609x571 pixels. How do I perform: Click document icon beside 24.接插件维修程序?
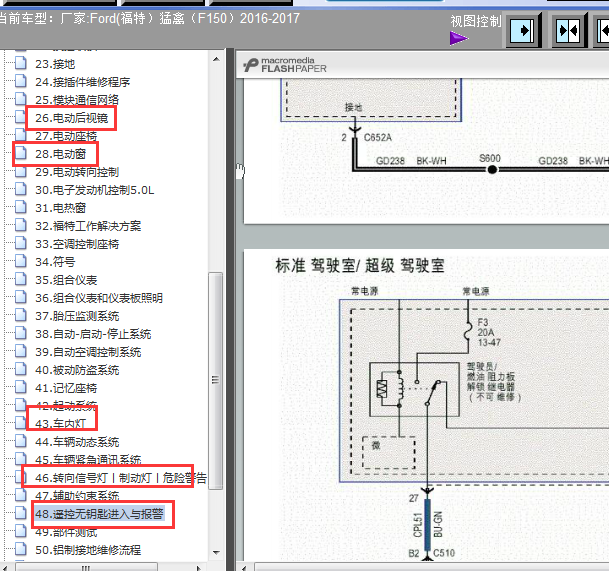click(x=21, y=81)
